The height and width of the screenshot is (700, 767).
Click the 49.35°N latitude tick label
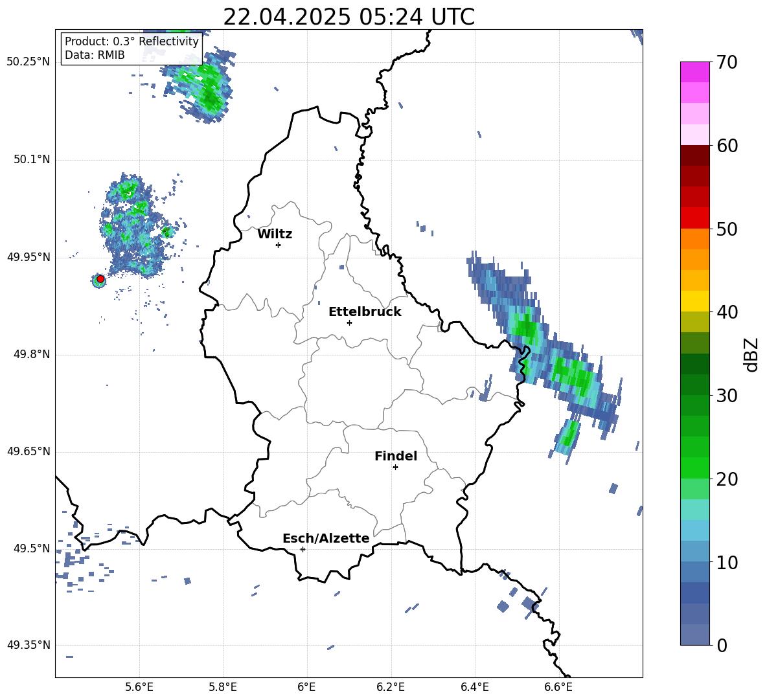tap(28, 645)
